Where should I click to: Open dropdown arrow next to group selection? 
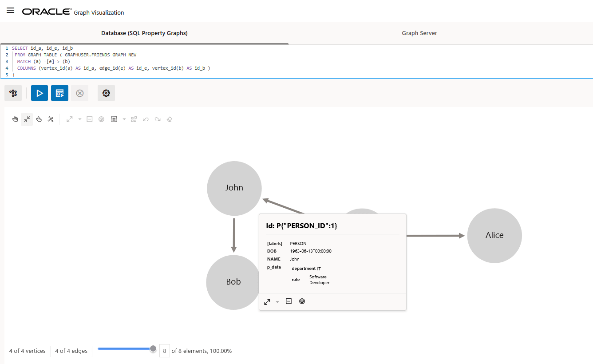[124, 119]
